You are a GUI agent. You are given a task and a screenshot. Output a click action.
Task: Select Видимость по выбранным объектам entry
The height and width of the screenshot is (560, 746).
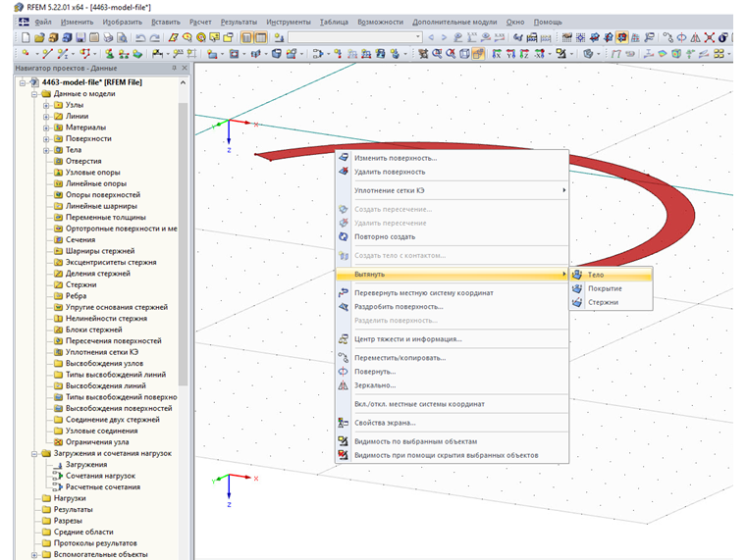coord(452,441)
